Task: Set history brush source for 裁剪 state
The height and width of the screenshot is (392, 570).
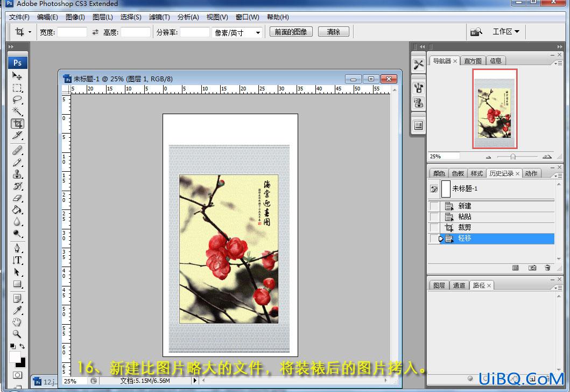Action: pyautogui.click(x=434, y=228)
